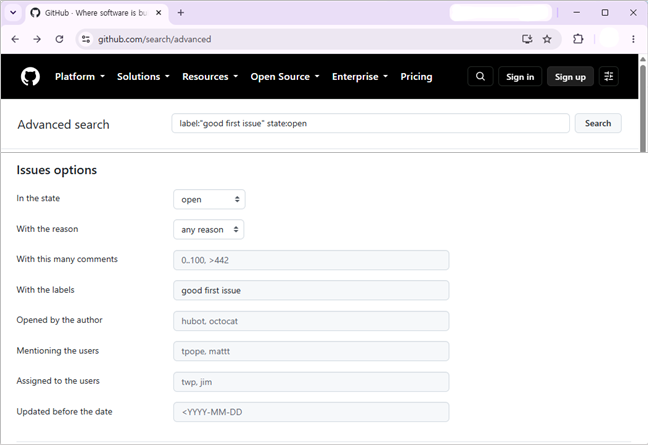Open site information icon in address bar
Screen dimensions: 648x445
pos(86,39)
